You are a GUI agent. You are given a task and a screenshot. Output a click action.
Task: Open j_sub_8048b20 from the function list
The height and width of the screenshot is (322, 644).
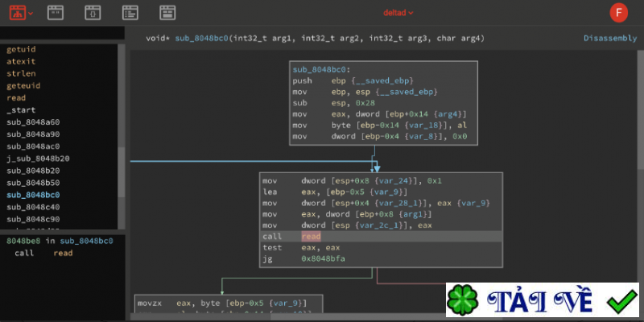[38, 159]
